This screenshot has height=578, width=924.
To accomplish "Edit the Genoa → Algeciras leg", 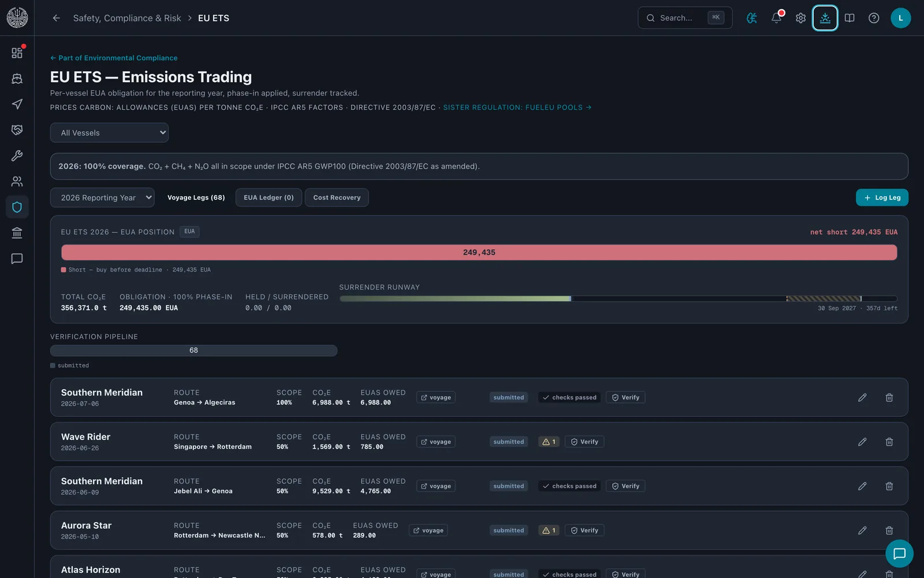I will tap(862, 398).
